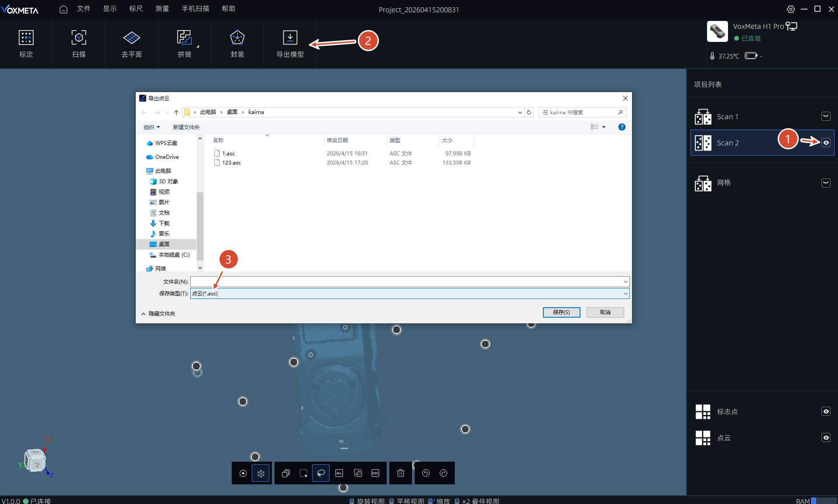The image size is (838, 504).
Task: Toggle visibility of 网格 mesh item
Action: pyautogui.click(x=826, y=183)
